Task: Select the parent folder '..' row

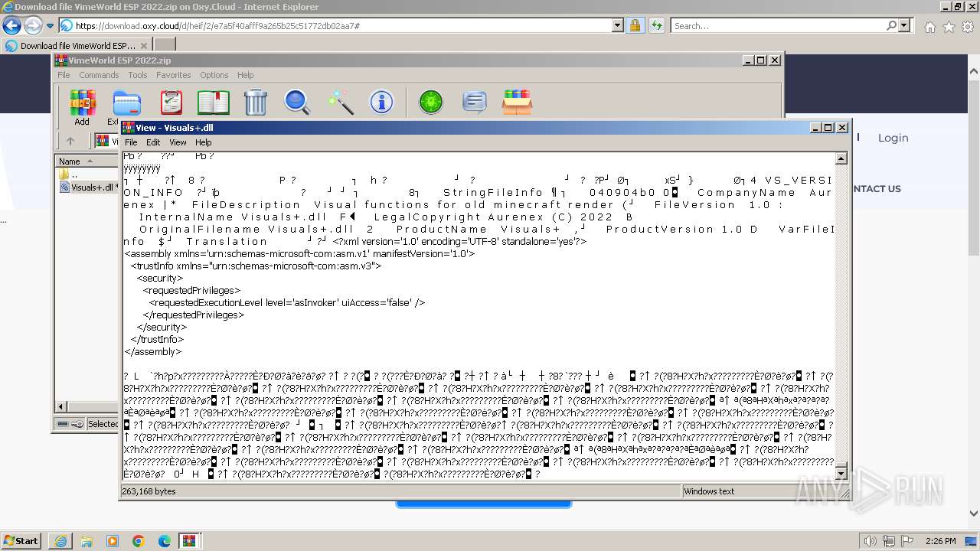Action: click(x=87, y=174)
